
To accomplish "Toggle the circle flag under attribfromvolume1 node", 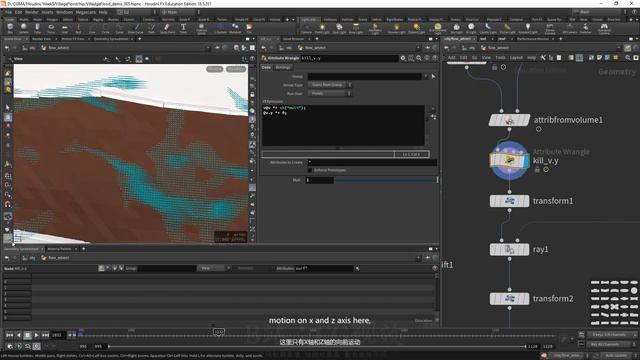I will click(538, 129).
